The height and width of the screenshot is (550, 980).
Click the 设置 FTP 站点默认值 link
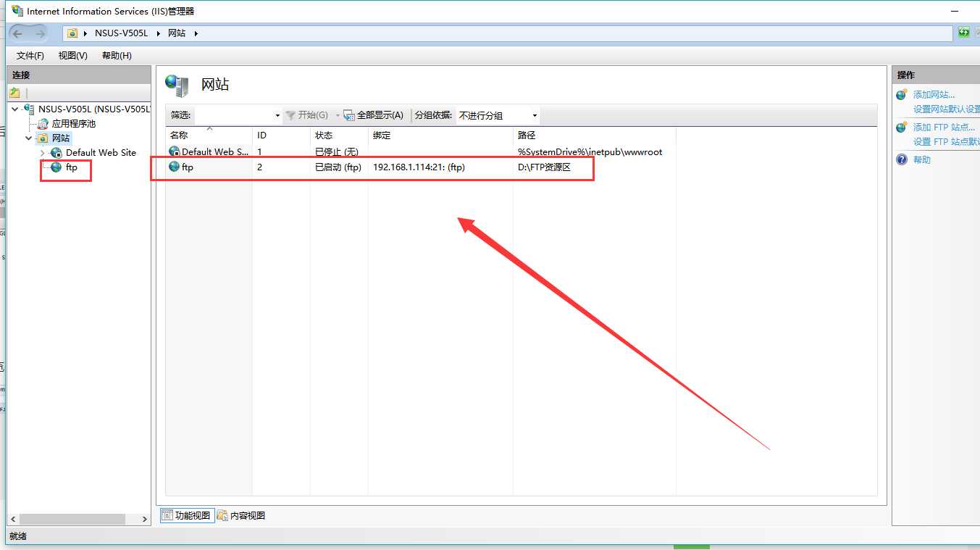(x=946, y=142)
